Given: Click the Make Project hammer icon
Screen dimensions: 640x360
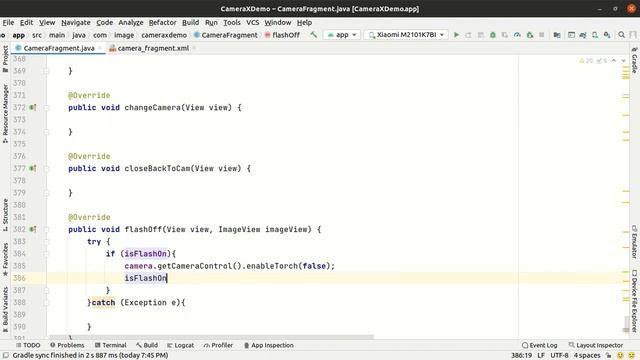Looking at the screenshot, I should pos(313,35).
